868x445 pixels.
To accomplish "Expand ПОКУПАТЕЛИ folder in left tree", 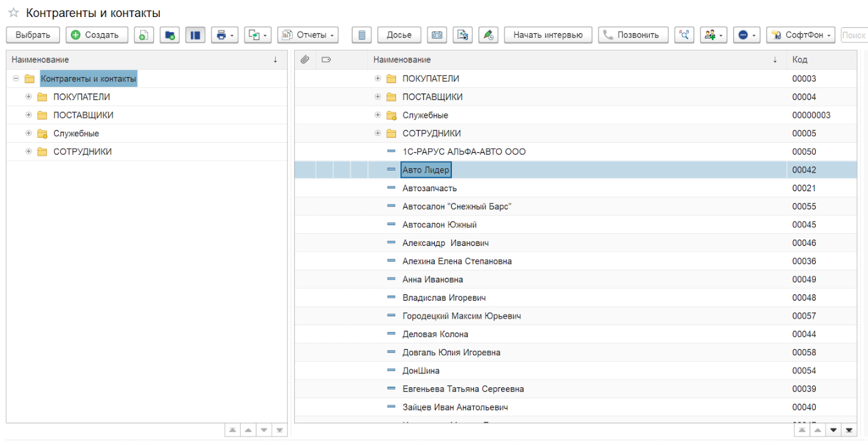I will coord(29,97).
